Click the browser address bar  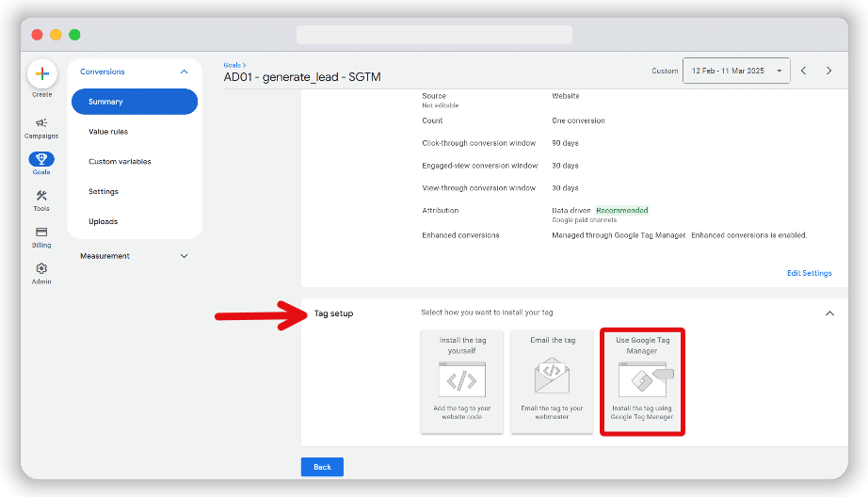[434, 35]
